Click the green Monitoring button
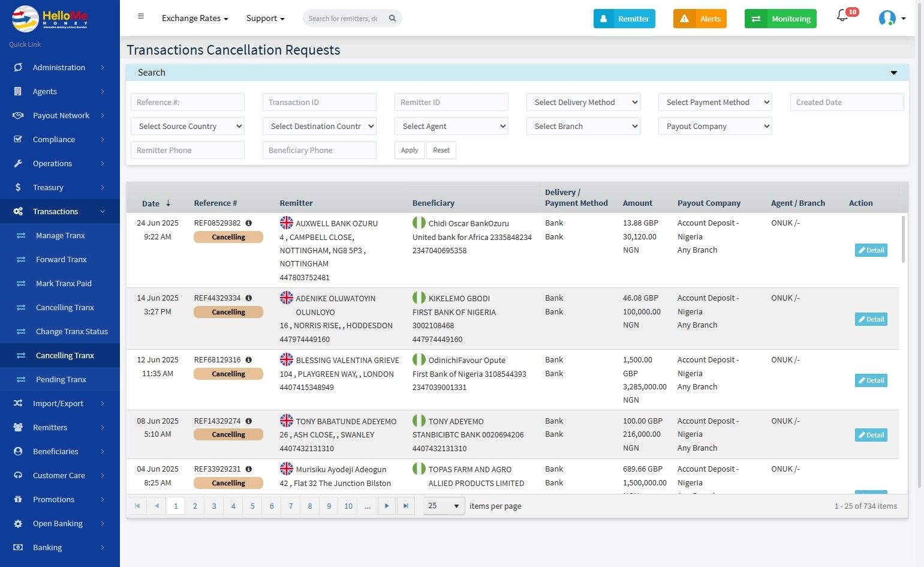Image resolution: width=924 pixels, height=567 pixels. [x=780, y=19]
